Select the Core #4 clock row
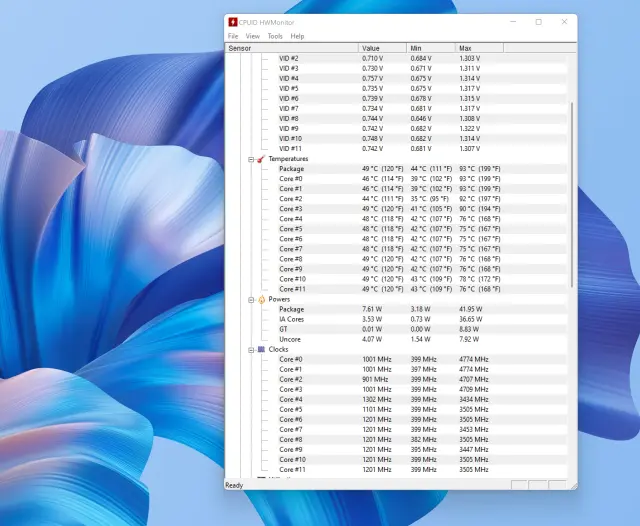640x526 pixels. [x=291, y=399]
